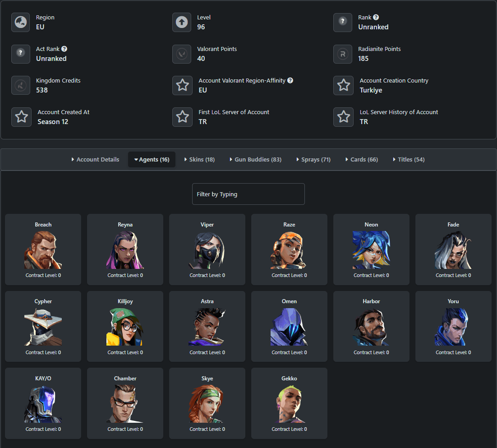Screen dimensions: 497x448
Task: Select the Cypher agent portrait
Action: [x=43, y=327]
